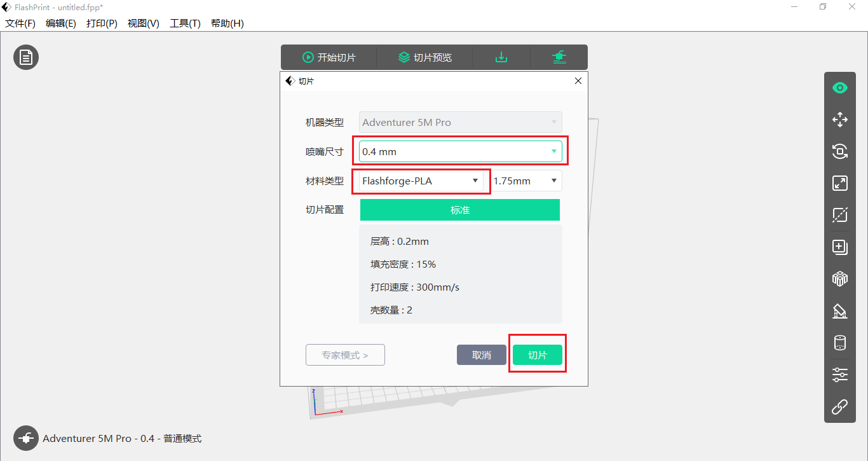
Task: Click 开始切片 start slicing button
Action: click(x=329, y=57)
